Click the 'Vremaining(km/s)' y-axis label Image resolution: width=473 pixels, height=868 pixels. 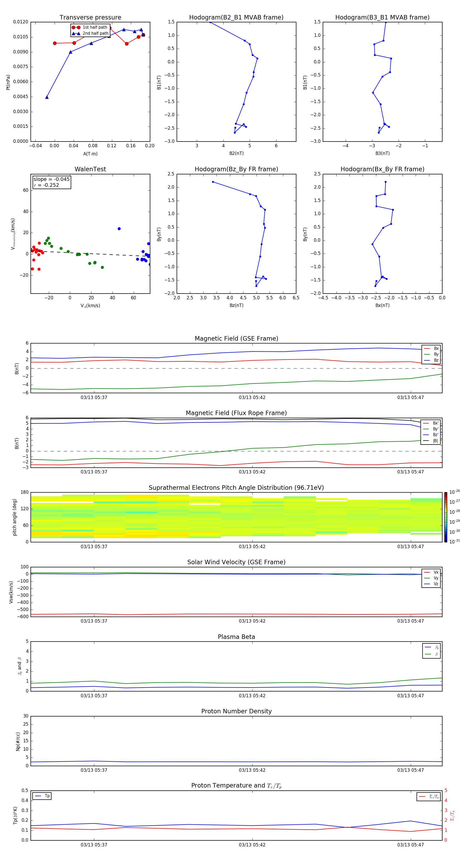point(13,234)
